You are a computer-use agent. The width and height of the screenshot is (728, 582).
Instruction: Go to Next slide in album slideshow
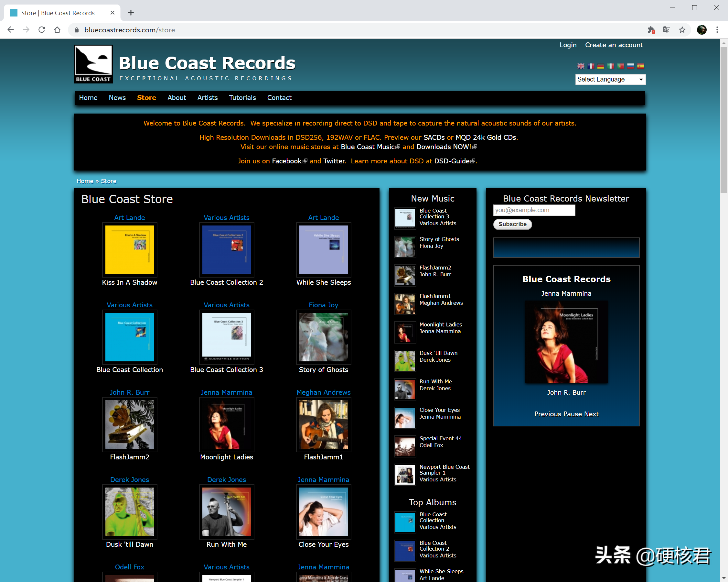click(592, 414)
